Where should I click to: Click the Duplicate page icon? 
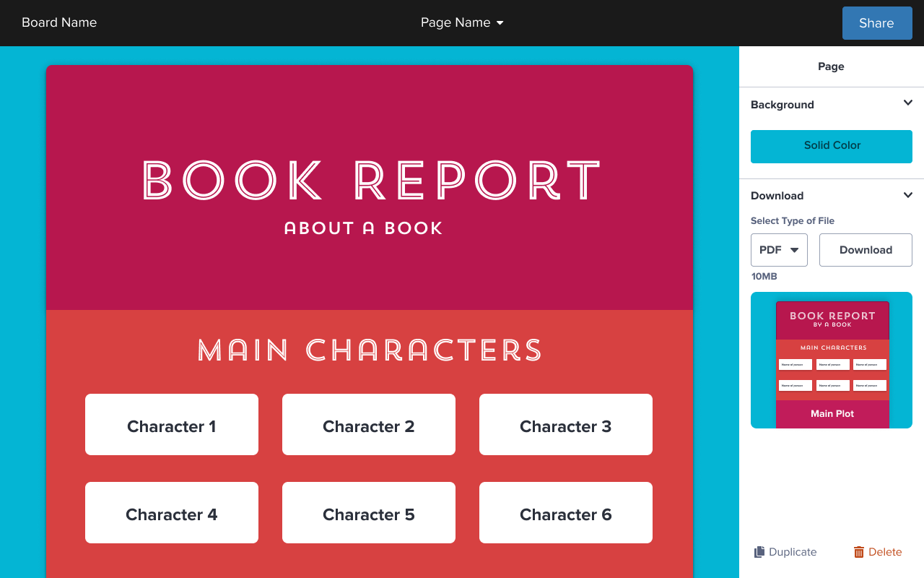pos(759,552)
